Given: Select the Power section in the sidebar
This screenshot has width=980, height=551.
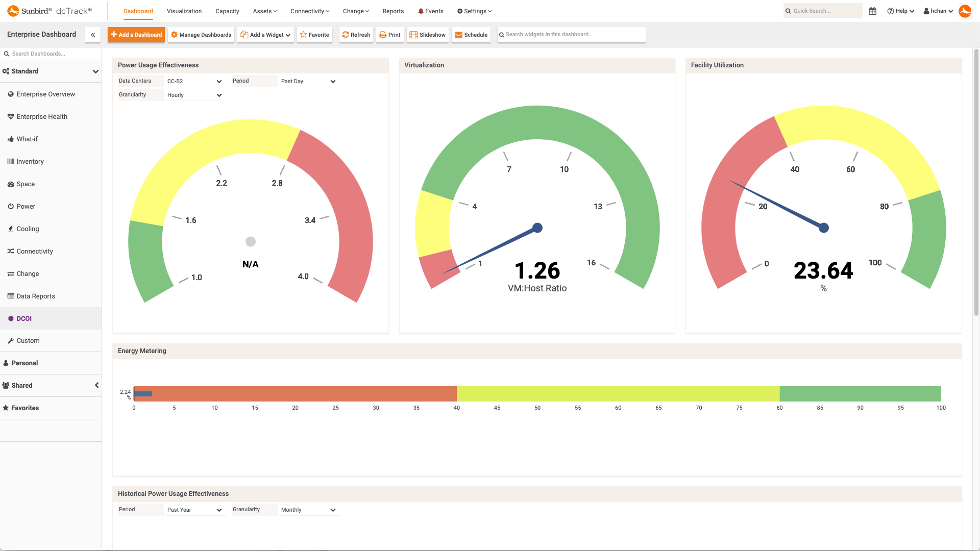Looking at the screenshot, I should [x=26, y=206].
